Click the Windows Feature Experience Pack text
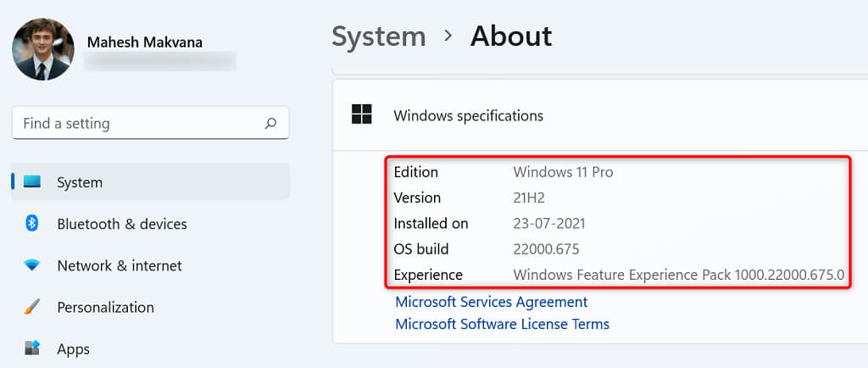Viewport: 868px width, 368px height. (x=678, y=275)
